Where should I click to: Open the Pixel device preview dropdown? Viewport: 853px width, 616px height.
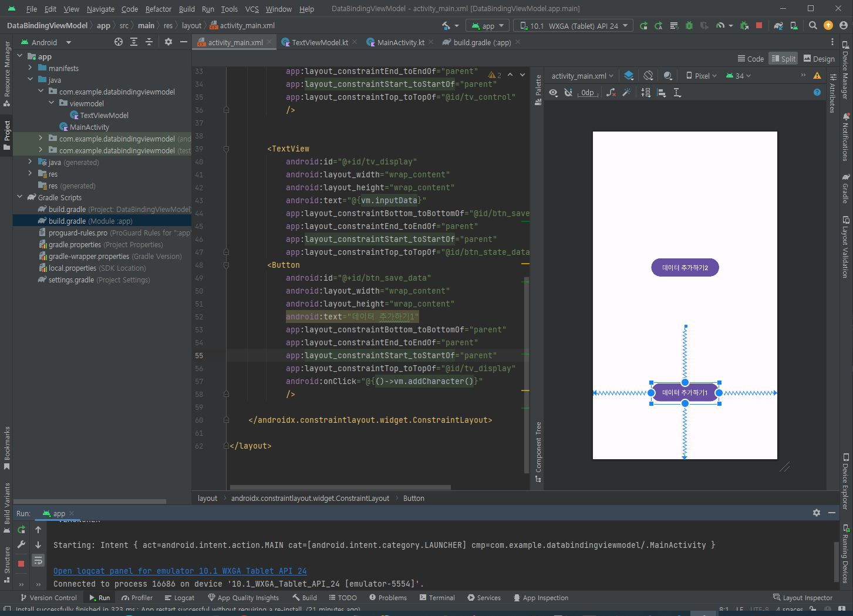pyautogui.click(x=702, y=76)
